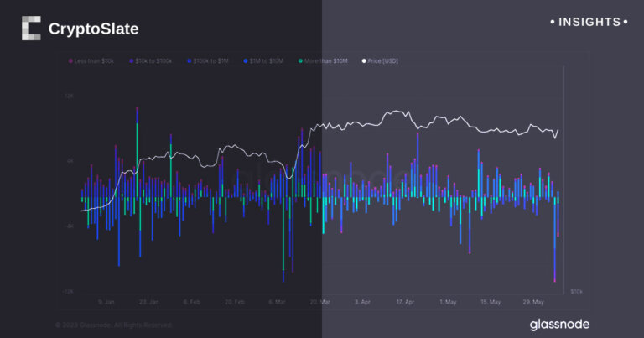The width and height of the screenshot is (644, 338).
Task: Click the white price line peak in mid-April
Action: (x=396, y=111)
